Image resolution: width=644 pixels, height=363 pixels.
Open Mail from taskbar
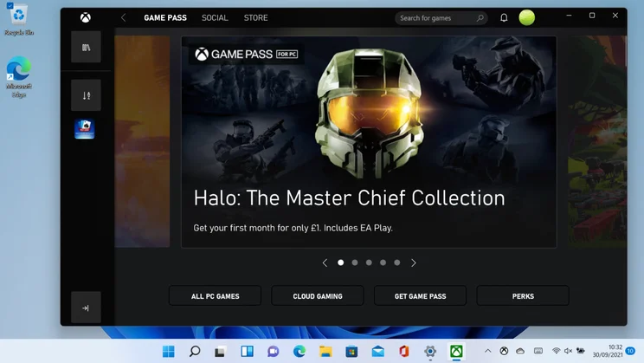378,352
